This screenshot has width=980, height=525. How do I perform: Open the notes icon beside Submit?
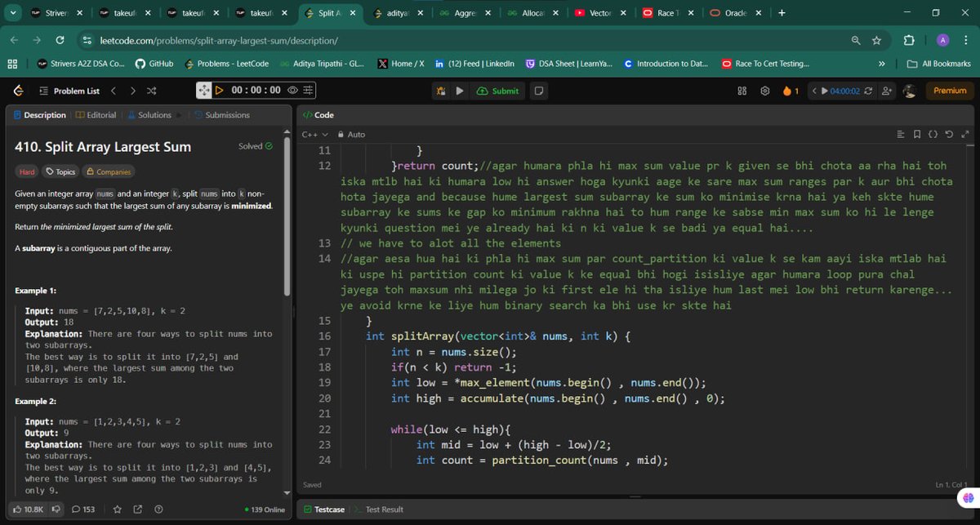pyautogui.click(x=539, y=91)
